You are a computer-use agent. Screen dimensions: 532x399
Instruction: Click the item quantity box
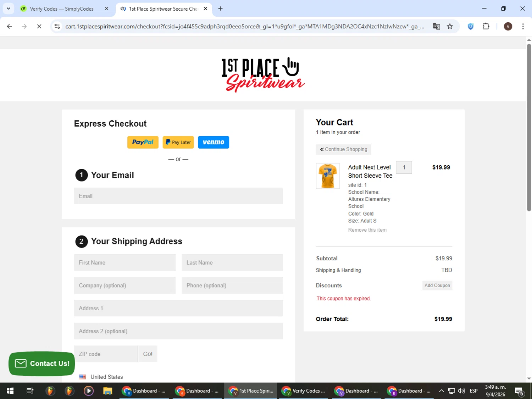tap(404, 167)
